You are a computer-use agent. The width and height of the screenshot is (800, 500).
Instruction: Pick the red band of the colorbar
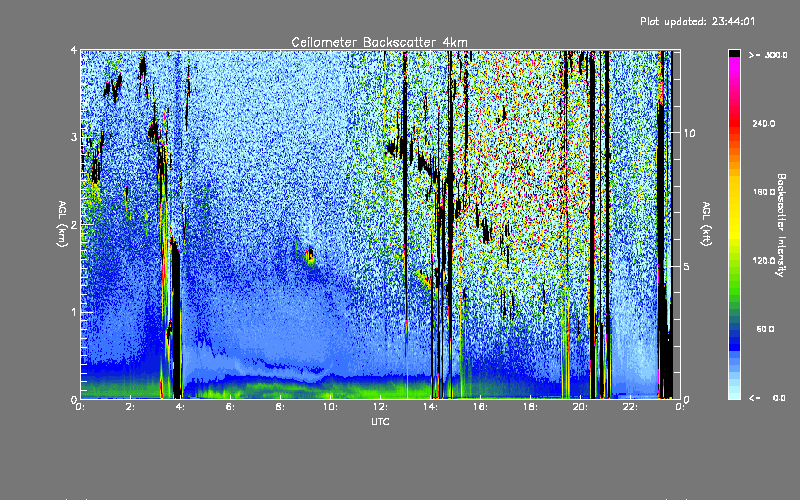[x=734, y=122]
